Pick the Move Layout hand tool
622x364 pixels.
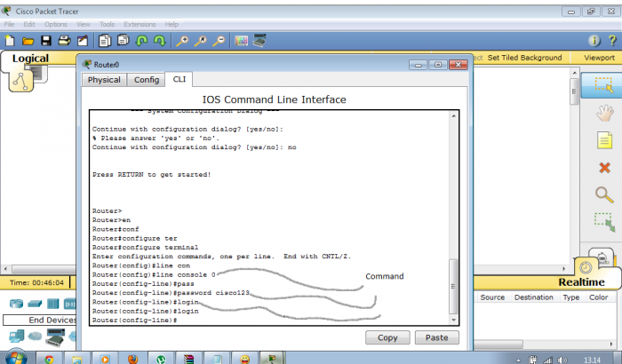point(604,113)
